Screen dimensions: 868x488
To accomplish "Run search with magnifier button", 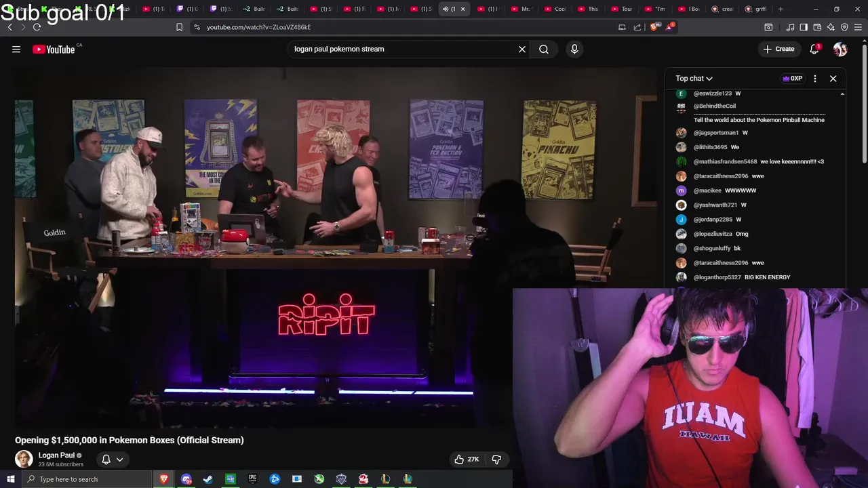I will [544, 49].
